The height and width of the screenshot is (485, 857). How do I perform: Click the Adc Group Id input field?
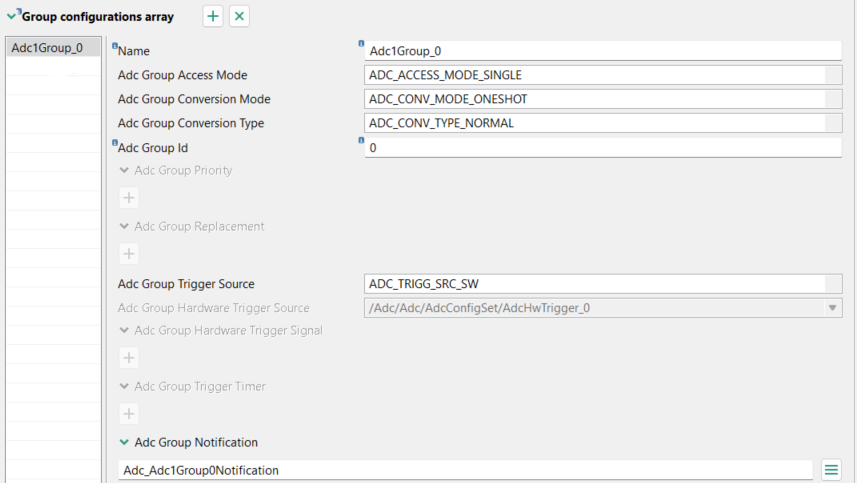(600, 148)
